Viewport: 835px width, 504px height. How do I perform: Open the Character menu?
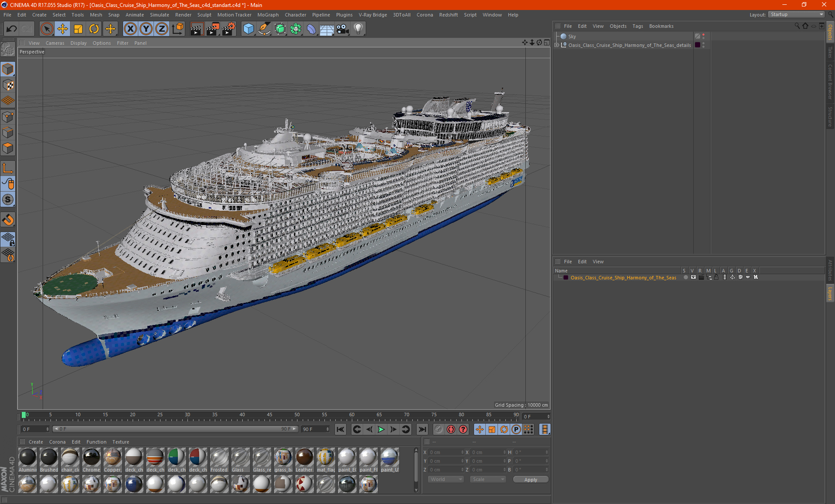click(x=295, y=15)
